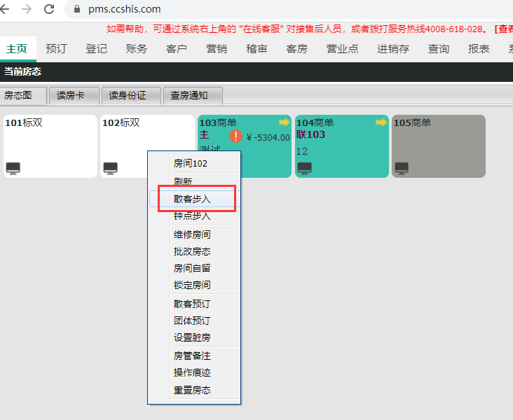Choose 团体预订 in the context menu
The image size is (513, 420).
point(192,321)
